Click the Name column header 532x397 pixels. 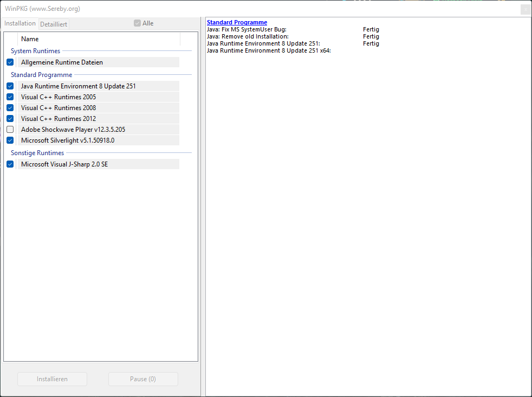click(99, 39)
